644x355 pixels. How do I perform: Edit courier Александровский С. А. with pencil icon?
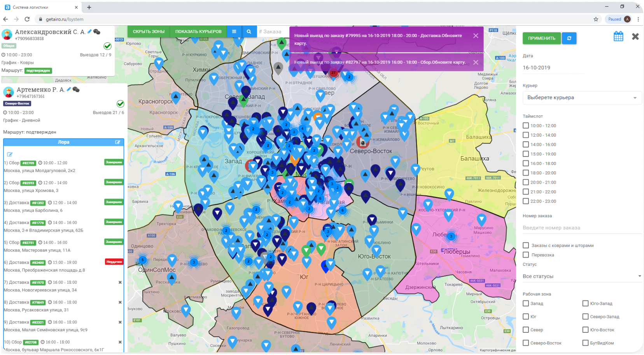[x=89, y=32]
